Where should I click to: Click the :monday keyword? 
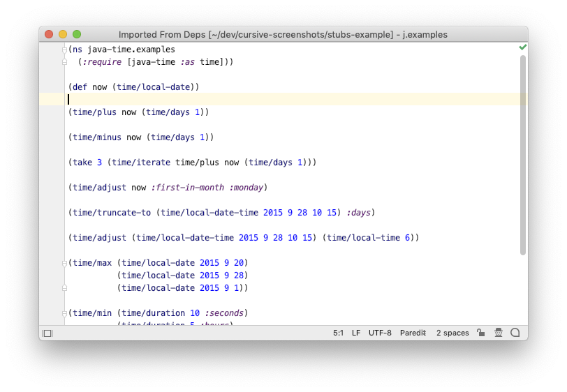246,188
